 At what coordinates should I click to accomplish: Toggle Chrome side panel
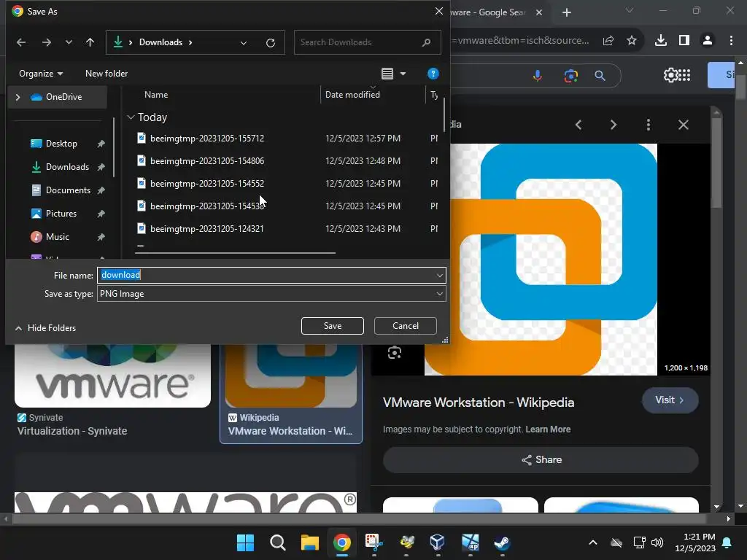684,41
